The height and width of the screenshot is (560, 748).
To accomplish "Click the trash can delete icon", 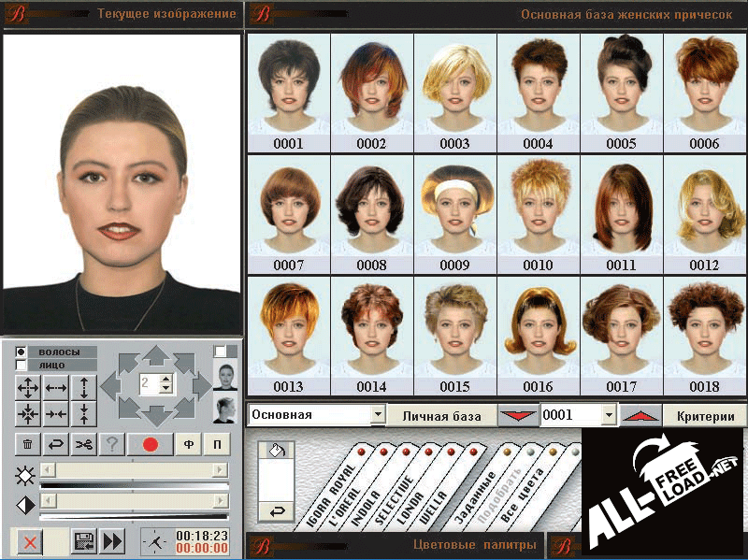I will pyautogui.click(x=28, y=445).
